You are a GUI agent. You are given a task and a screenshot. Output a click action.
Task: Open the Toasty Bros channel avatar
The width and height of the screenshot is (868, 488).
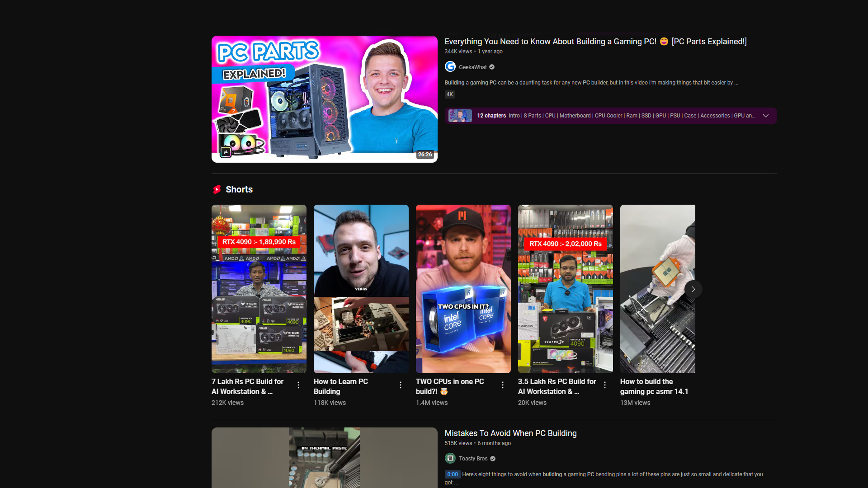[450, 458]
